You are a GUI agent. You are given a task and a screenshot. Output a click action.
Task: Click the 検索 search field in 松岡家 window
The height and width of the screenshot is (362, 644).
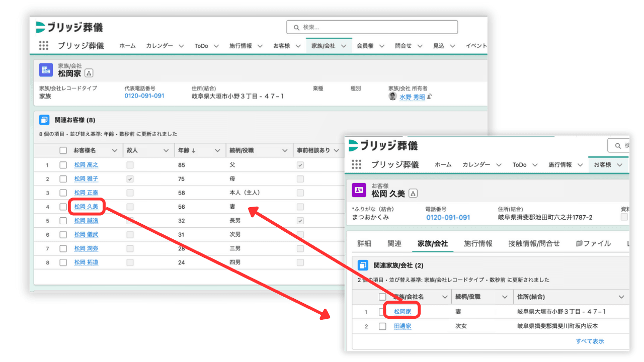click(372, 27)
